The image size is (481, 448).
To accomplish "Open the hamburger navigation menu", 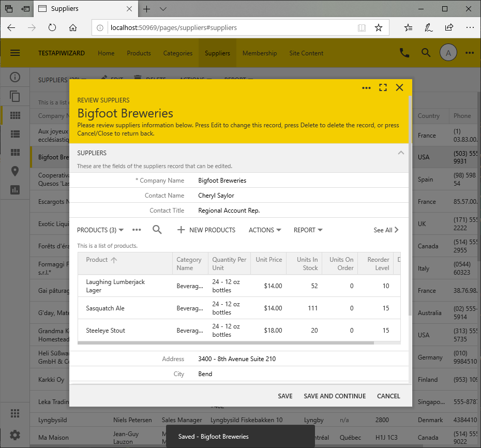I will (15, 53).
